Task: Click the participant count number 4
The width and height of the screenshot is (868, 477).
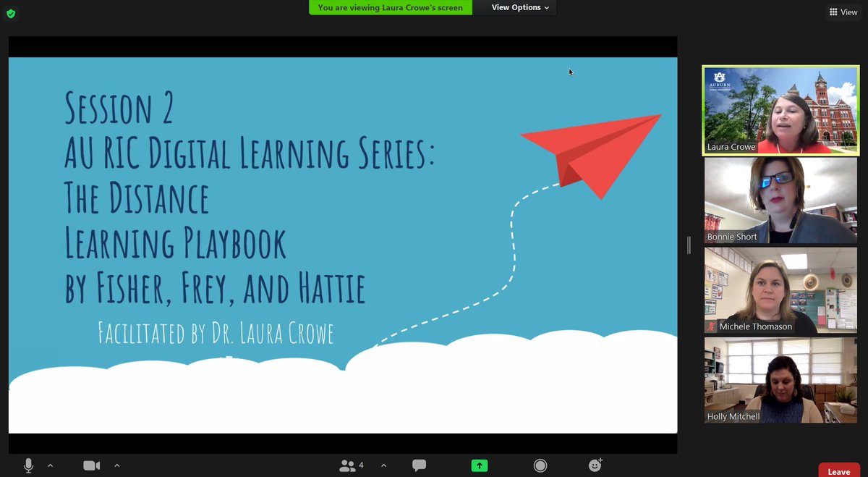Action: pos(361,465)
